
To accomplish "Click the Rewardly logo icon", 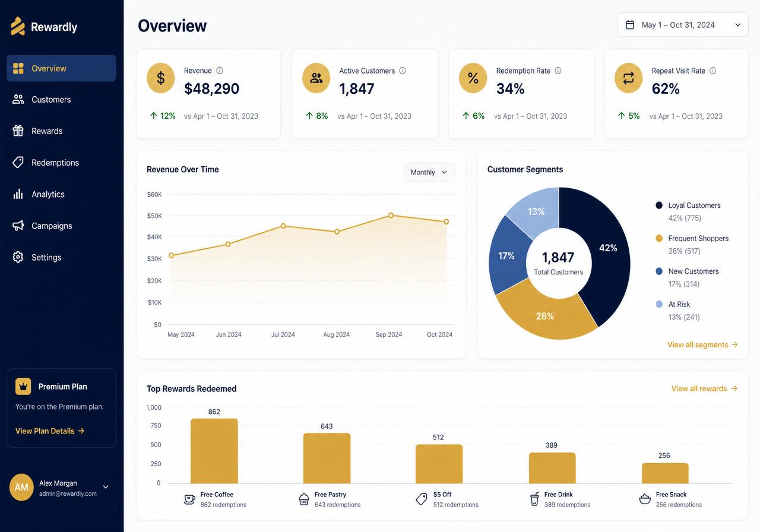I will (x=18, y=26).
